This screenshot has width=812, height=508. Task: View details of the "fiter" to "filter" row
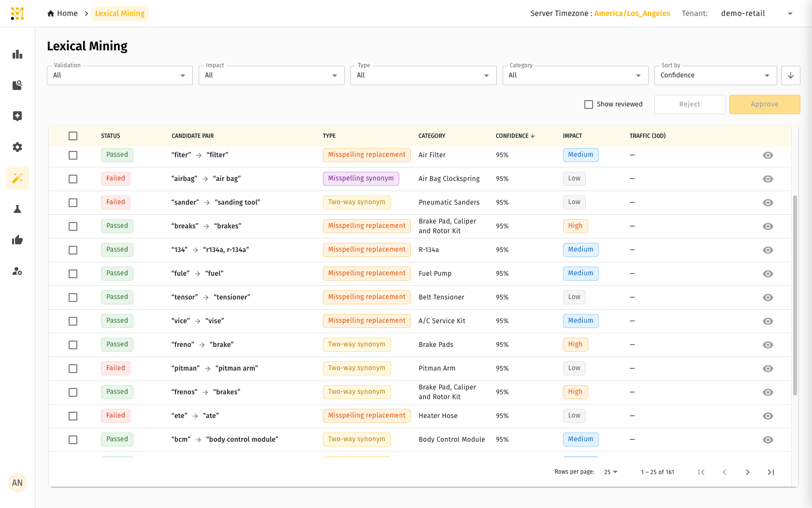pyautogui.click(x=768, y=155)
